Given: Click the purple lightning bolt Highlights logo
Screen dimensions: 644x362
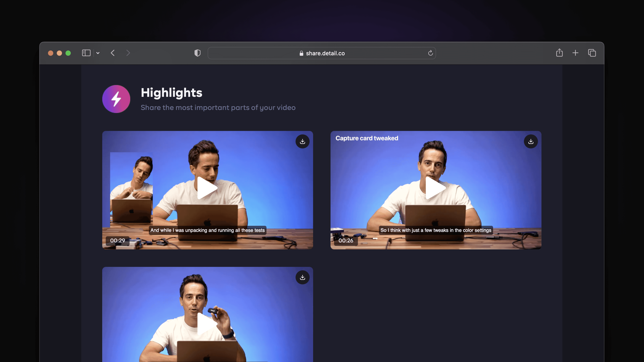Looking at the screenshot, I should click(116, 99).
